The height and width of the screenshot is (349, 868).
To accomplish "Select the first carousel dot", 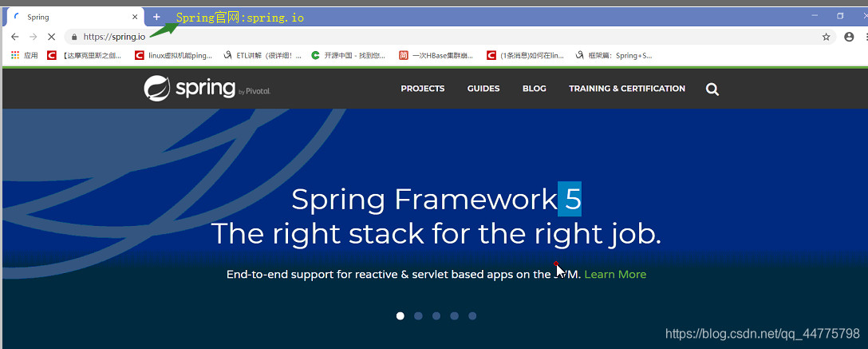I will tap(400, 315).
